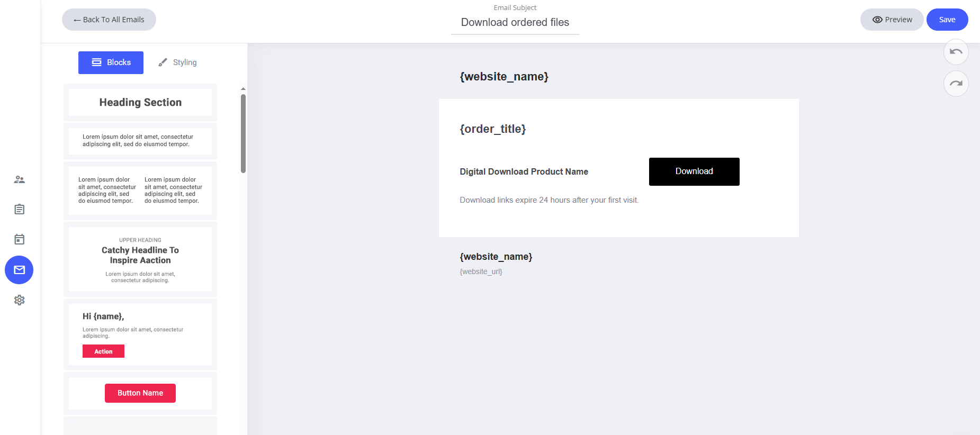Select the {order_title} heading in email
980x435 pixels.
[x=492, y=129]
